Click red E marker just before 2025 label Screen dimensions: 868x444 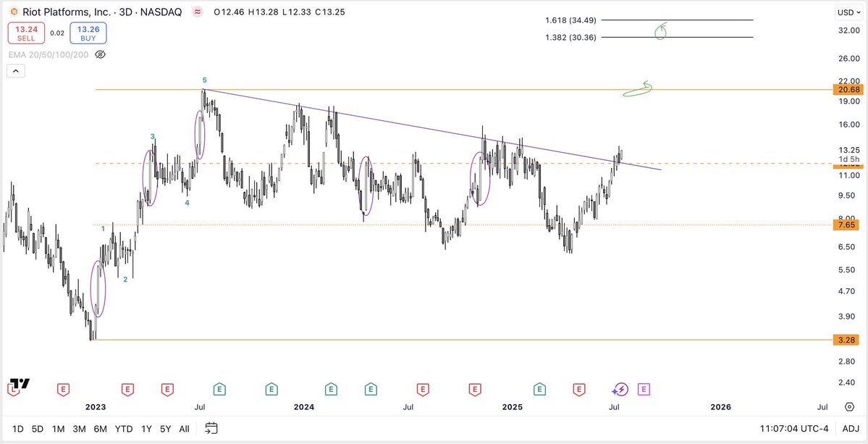pos(474,390)
